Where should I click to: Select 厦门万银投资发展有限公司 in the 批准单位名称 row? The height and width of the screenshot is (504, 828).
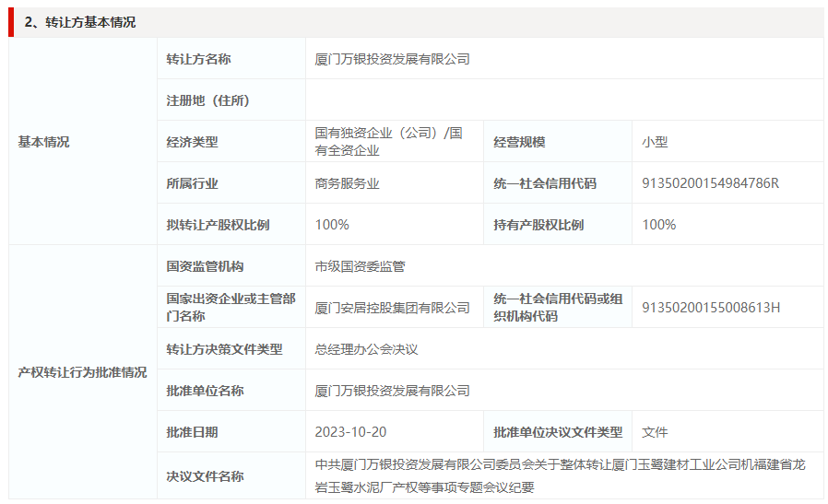tap(393, 391)
